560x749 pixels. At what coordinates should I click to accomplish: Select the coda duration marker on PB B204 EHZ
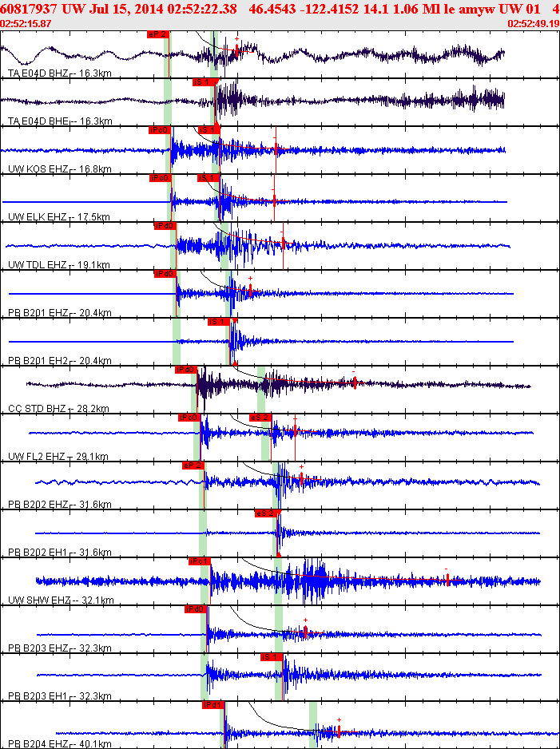point(339,731)
